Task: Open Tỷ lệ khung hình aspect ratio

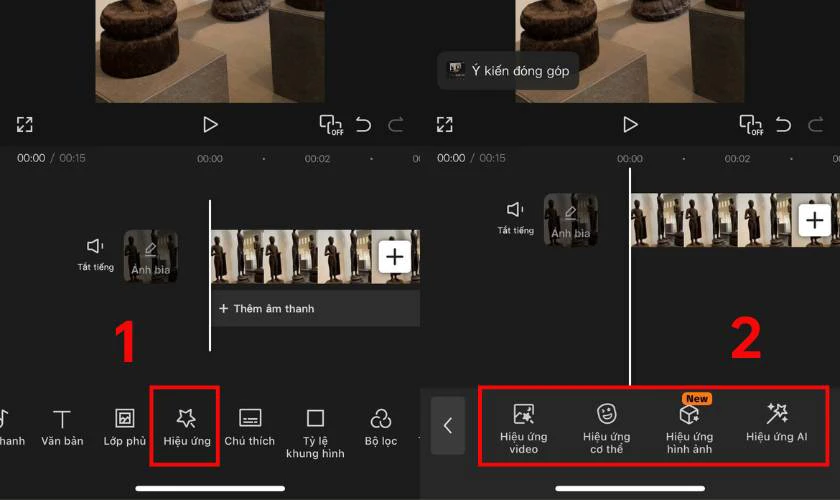Action: click(315, 433)
